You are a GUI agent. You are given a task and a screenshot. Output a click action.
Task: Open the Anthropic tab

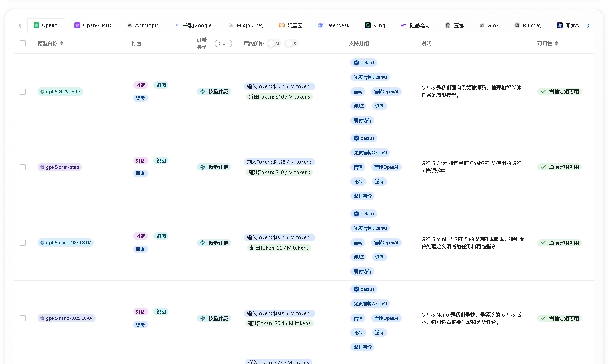[x=143, y=25]
